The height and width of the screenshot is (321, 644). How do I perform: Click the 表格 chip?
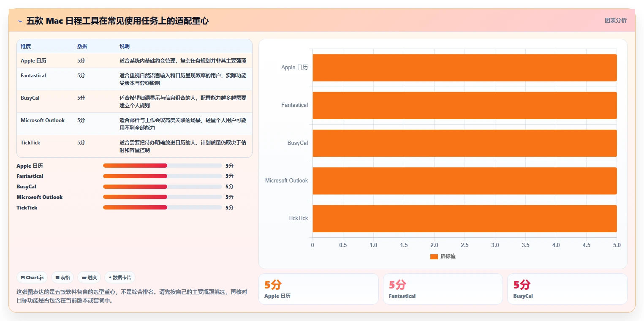click(x=62, y=277)
